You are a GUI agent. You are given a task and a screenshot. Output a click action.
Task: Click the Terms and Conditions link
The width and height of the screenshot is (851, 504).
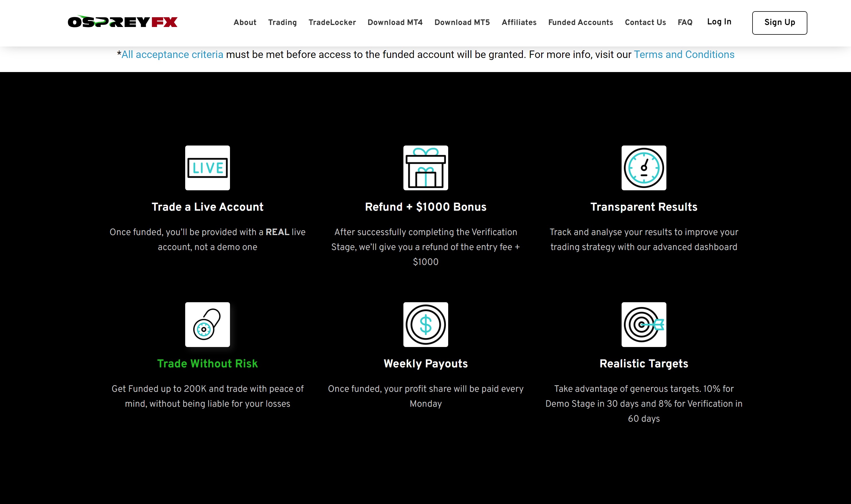[684, 55]
